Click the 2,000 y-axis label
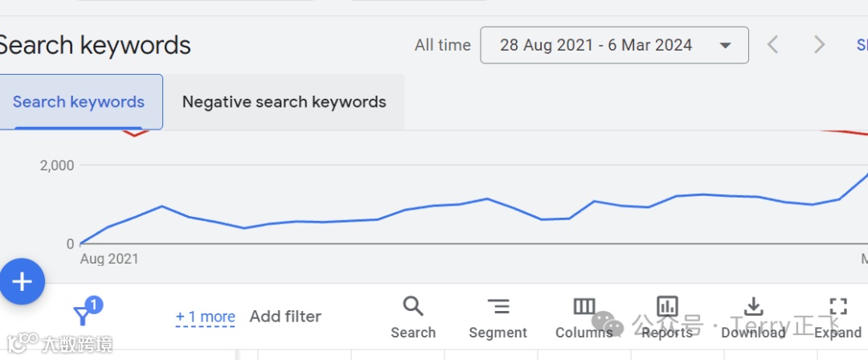Viewport: 868px width, 360px height. click(x=58, y=166)
